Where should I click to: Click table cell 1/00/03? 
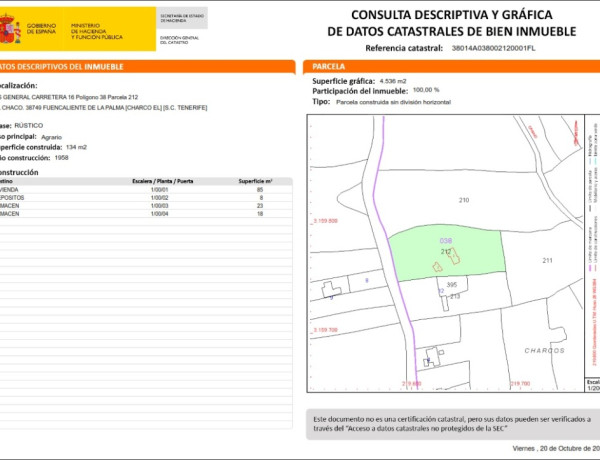(160, 206)
